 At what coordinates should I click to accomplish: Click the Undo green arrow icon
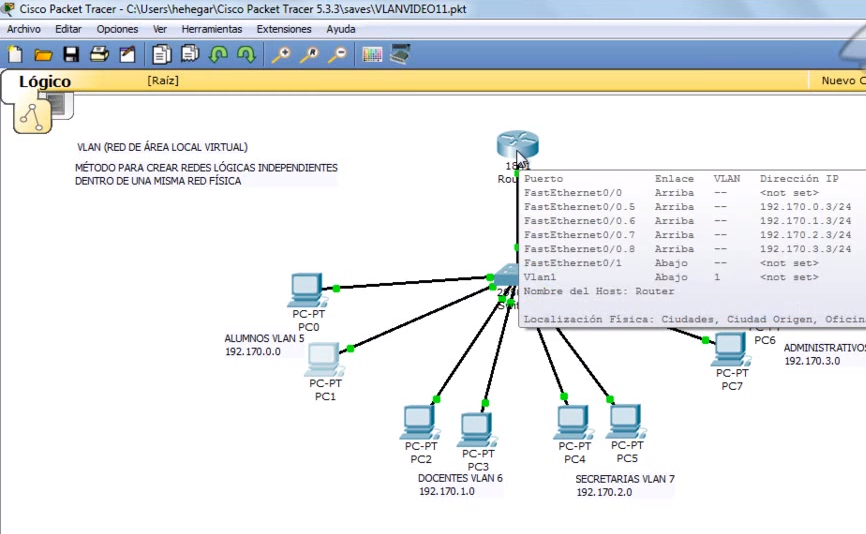coord(218,54)
